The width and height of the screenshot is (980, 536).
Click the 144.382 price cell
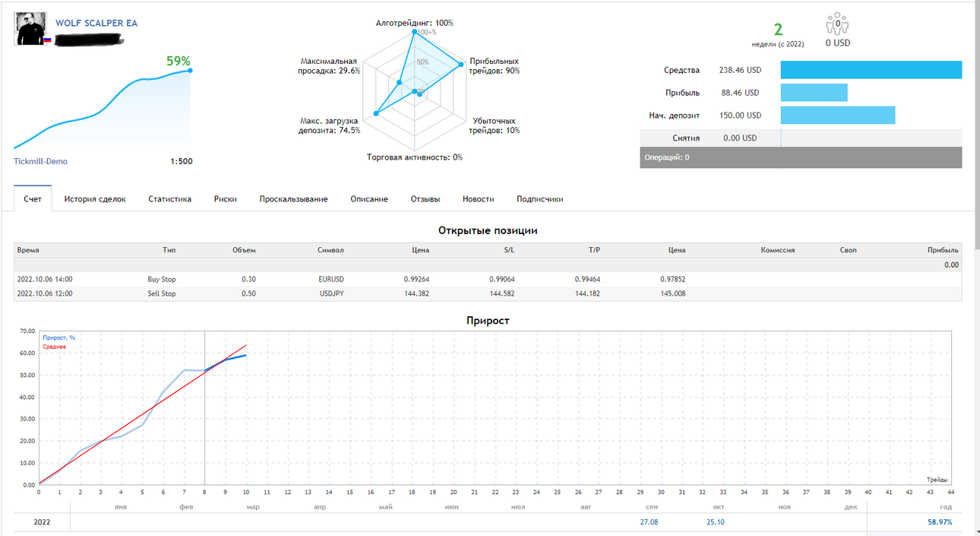pos(417,293)
